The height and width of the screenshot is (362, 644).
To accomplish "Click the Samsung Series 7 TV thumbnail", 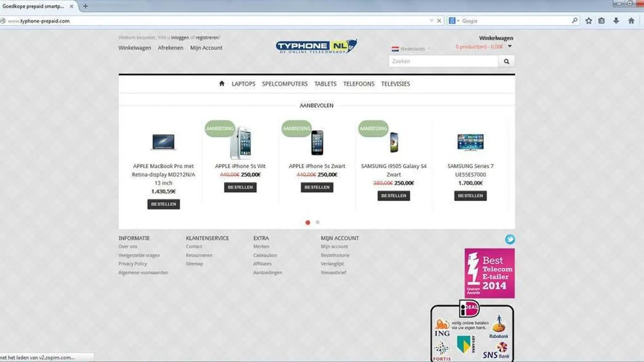I will click(x=470, y=142).
